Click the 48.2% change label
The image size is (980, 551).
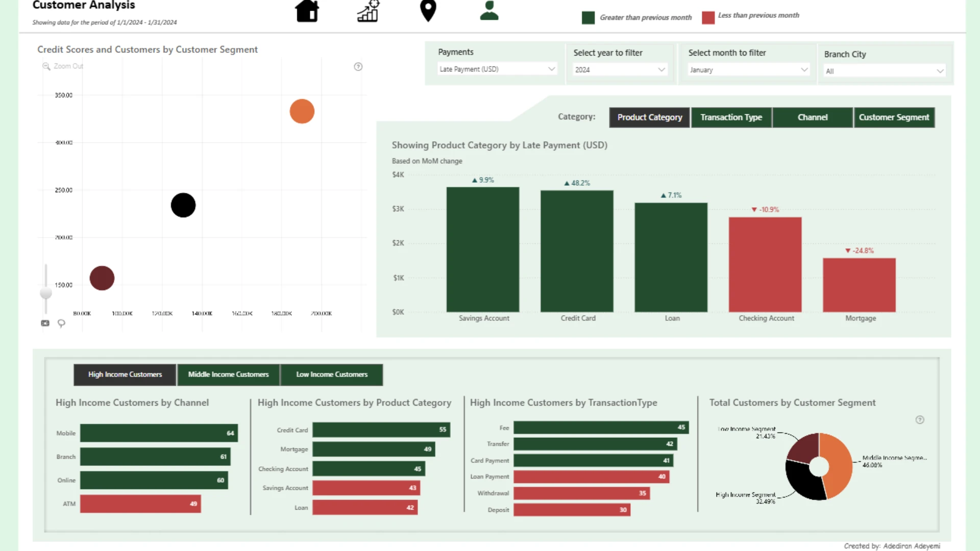pyautogui.click(x=577, y=183)
